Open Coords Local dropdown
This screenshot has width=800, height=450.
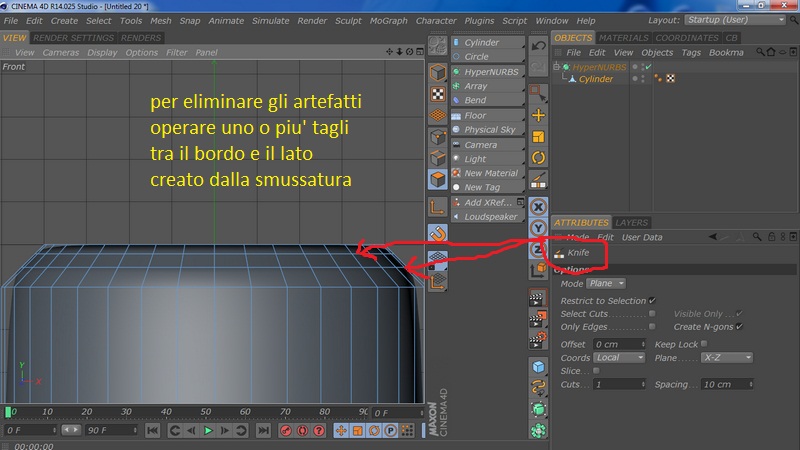[x=619, y=358]
